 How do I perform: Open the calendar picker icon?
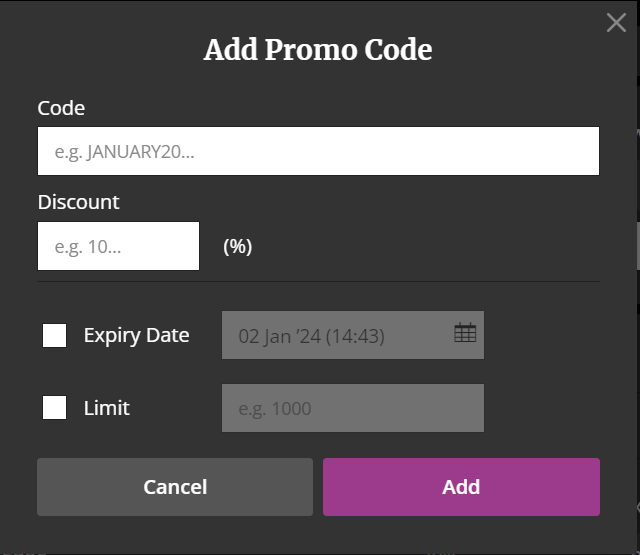coord(465,332)
